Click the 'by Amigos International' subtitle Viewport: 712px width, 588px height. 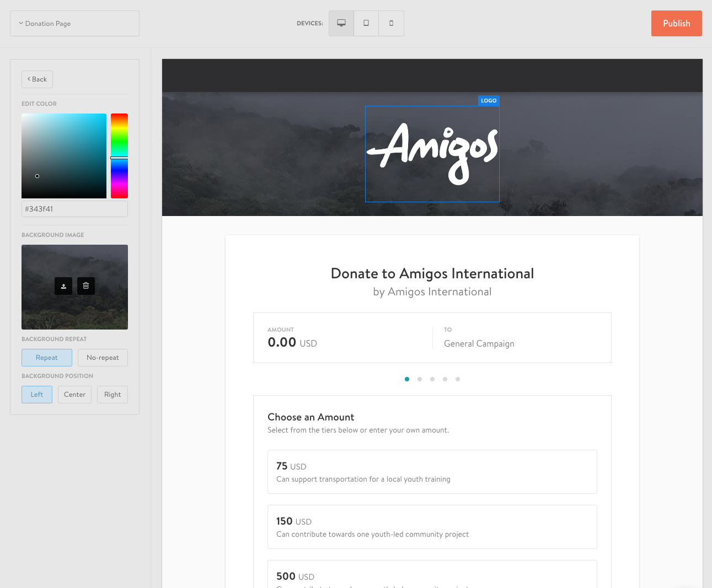tap(432, 292)
